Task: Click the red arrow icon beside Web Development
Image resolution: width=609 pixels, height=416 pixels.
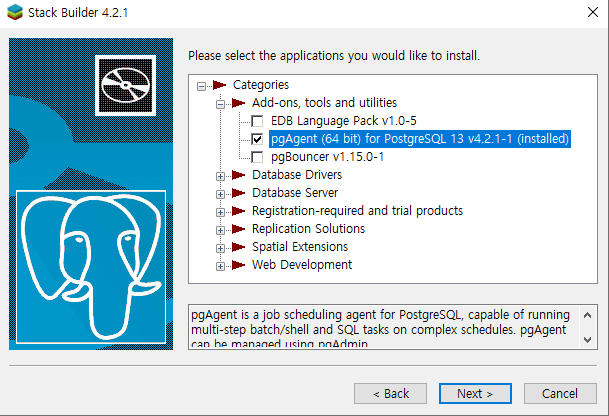Action: [238, 265]
